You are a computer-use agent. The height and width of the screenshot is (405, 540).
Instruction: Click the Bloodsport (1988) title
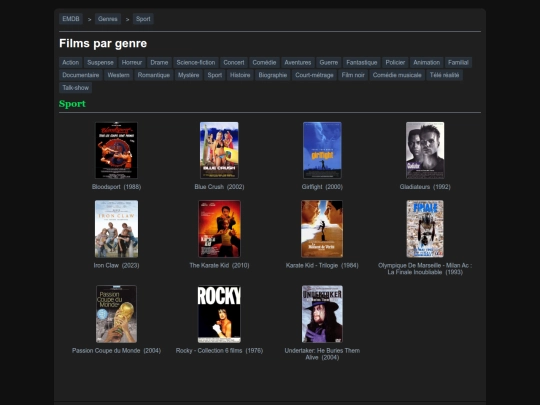click(x=116, y=187)
